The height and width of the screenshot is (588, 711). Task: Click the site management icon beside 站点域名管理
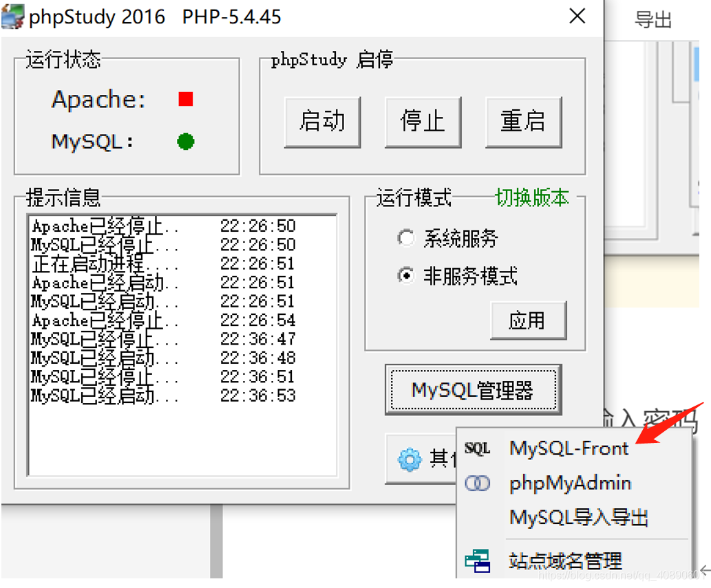click(478, 560)
